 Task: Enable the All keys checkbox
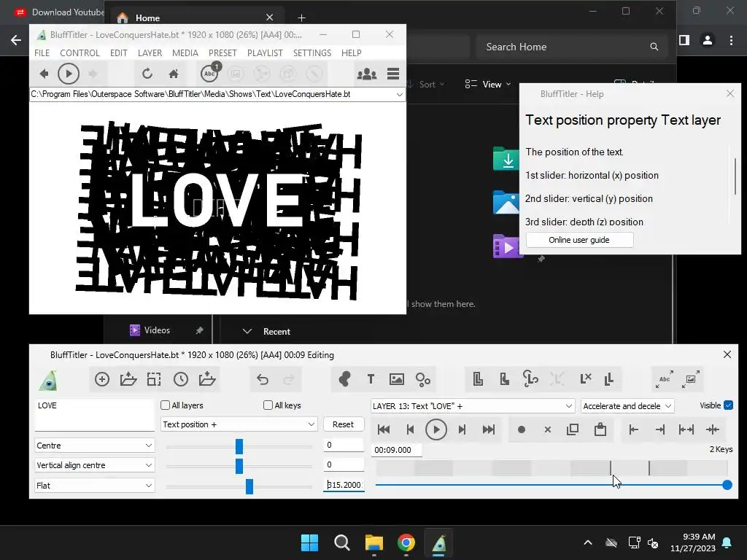coord(268,405)
